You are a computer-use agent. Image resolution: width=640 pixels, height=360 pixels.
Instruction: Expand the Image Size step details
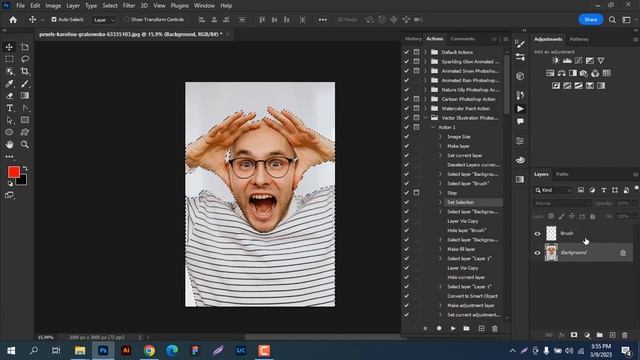[440, 137]
